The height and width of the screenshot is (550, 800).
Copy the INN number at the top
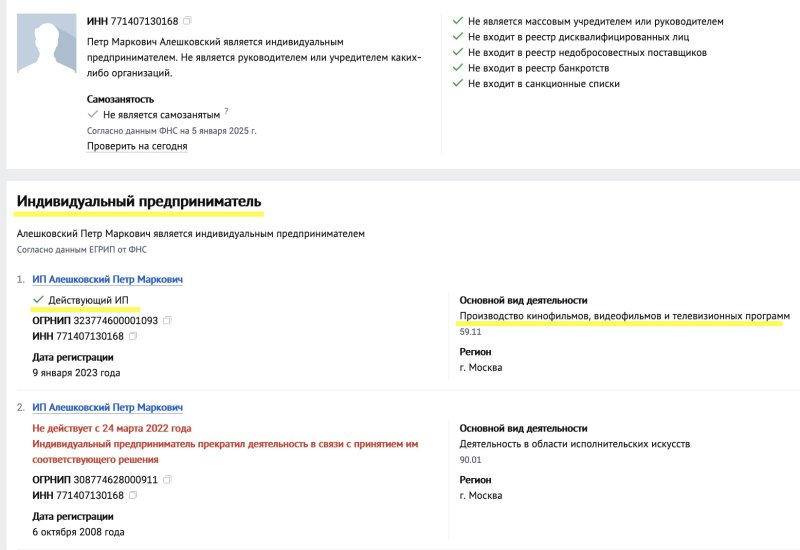pyautogui.click(x=187, y=21)
